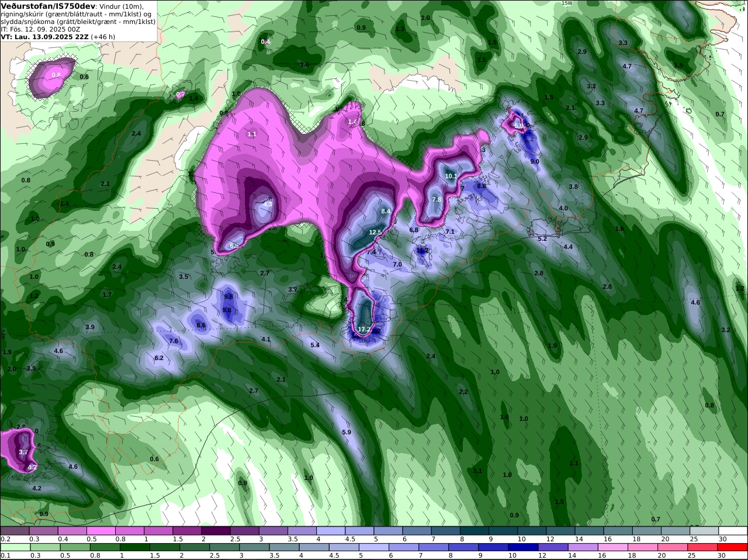Select the 7.6 precipitation label
The image size is (748, 560).
click(174, 341)
